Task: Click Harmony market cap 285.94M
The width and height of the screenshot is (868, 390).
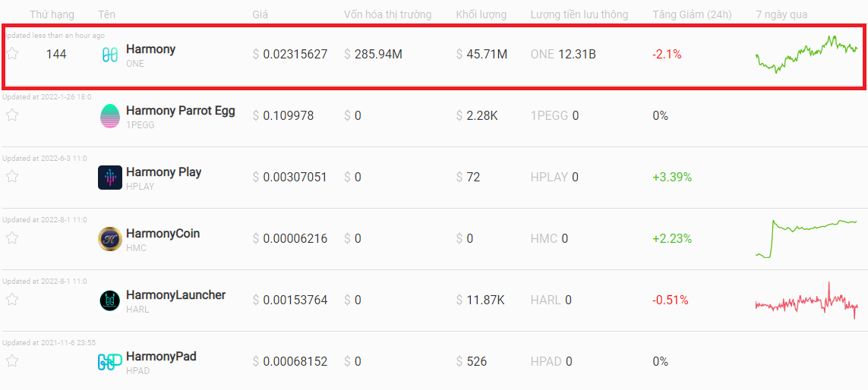Action: pos(373,54)
